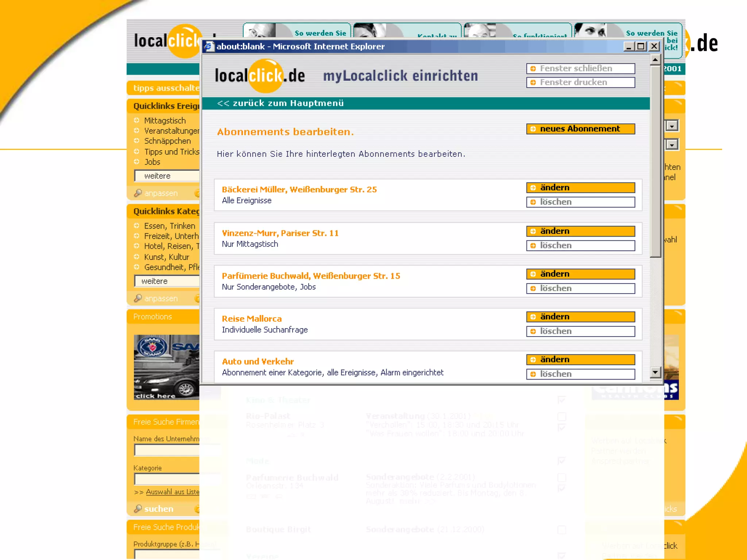
Task: Click the localclick.de logo in popup header
Action: coord(260,76)
